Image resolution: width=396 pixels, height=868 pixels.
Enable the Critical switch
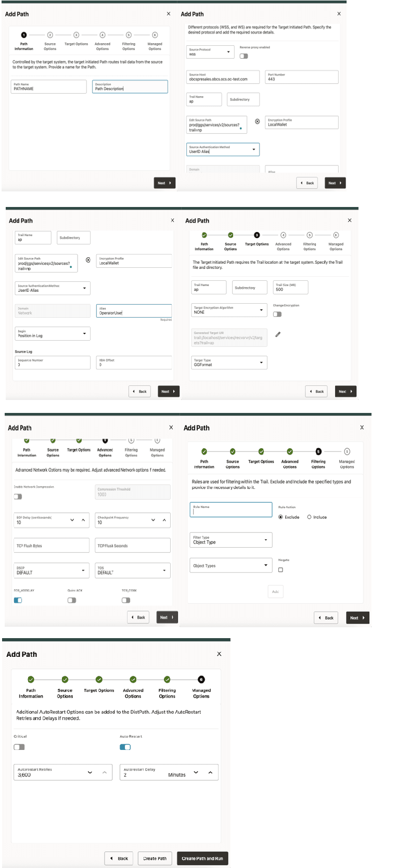tap(19, 747)
